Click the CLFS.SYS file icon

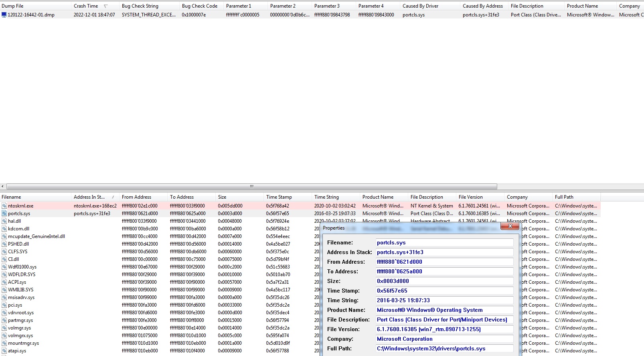coord(4,252)
